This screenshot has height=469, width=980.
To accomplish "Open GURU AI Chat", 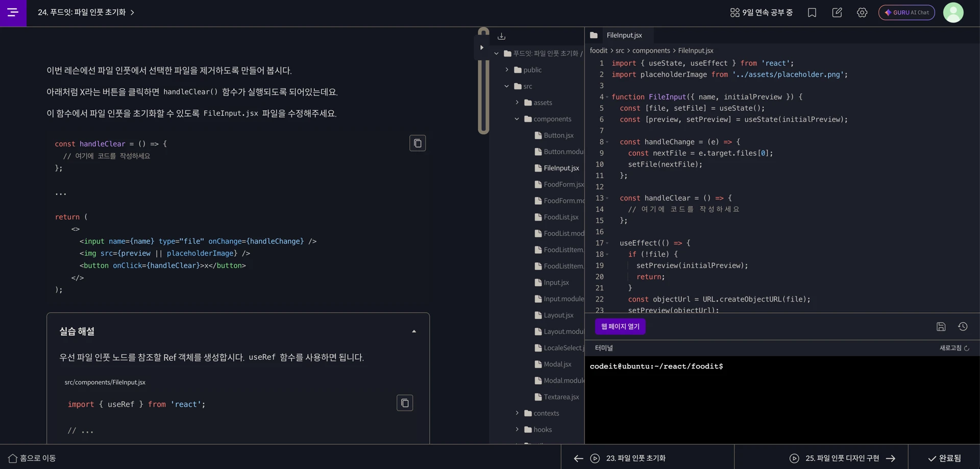I will click(906, 13).
